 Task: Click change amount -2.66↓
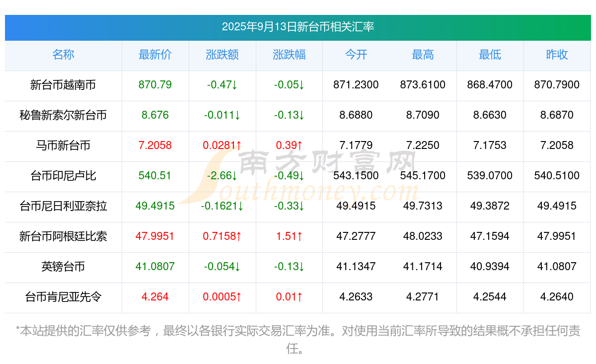coord(223,176)
